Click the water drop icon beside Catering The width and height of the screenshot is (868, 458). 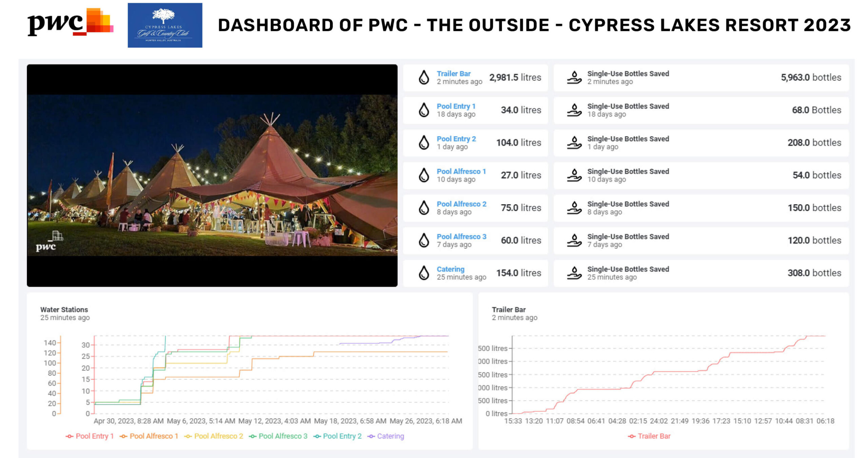[423, 273]
